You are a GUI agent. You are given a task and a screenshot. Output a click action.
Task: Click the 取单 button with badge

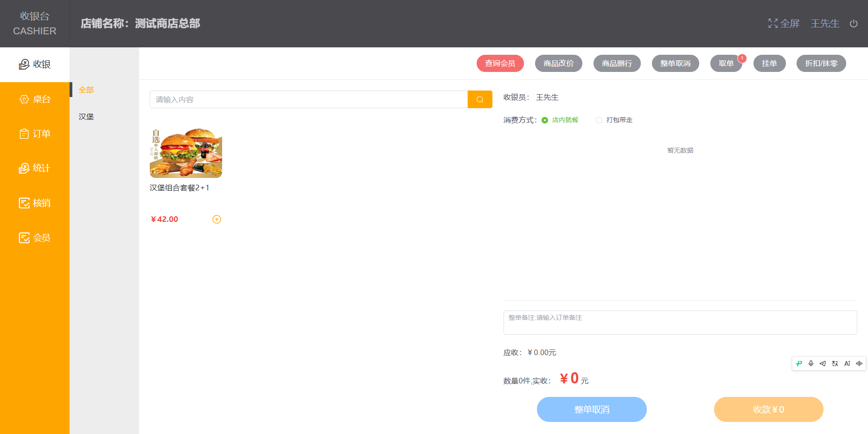726,63
